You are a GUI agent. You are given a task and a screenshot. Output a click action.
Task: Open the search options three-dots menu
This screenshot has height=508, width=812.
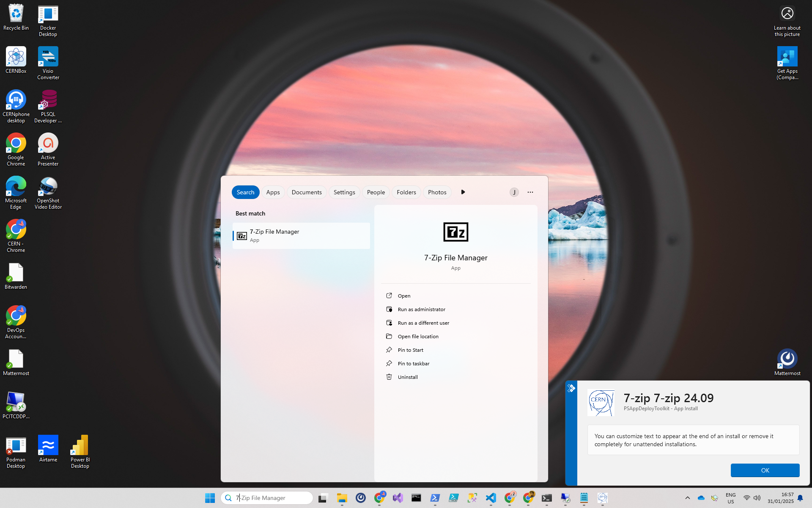[530, 192]
